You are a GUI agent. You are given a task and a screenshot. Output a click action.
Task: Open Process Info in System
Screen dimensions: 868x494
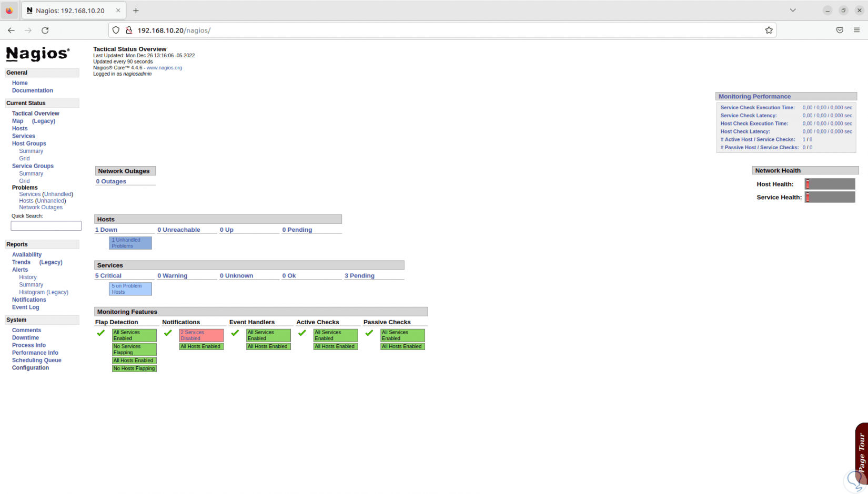pos(29,345)
